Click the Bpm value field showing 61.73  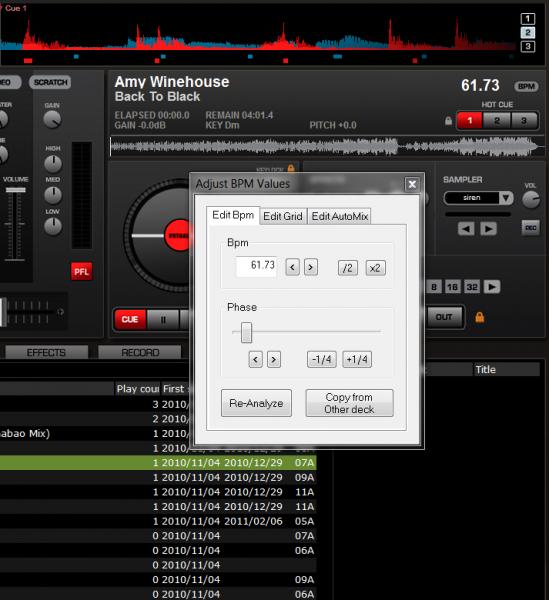tap(256, 266)
